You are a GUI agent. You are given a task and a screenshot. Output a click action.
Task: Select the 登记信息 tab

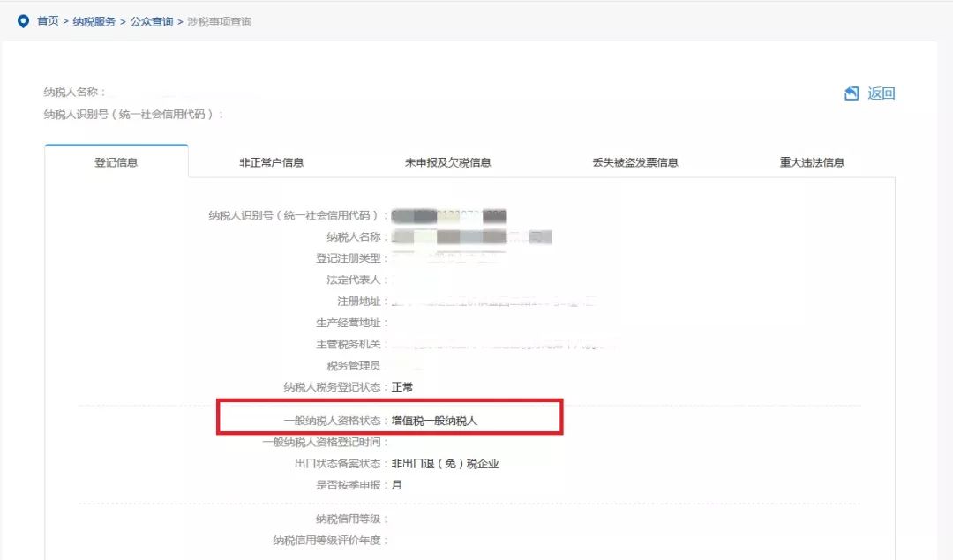click(115, 161)
